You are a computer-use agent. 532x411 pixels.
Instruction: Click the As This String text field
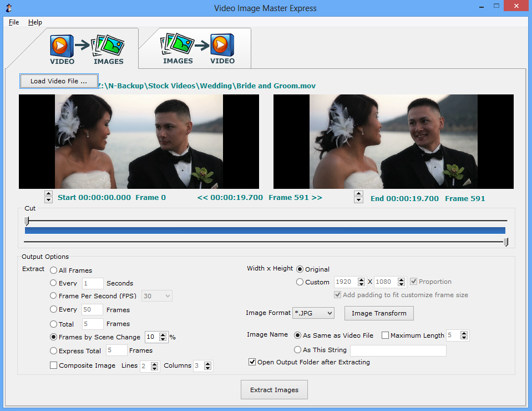(x=398, y=350)
